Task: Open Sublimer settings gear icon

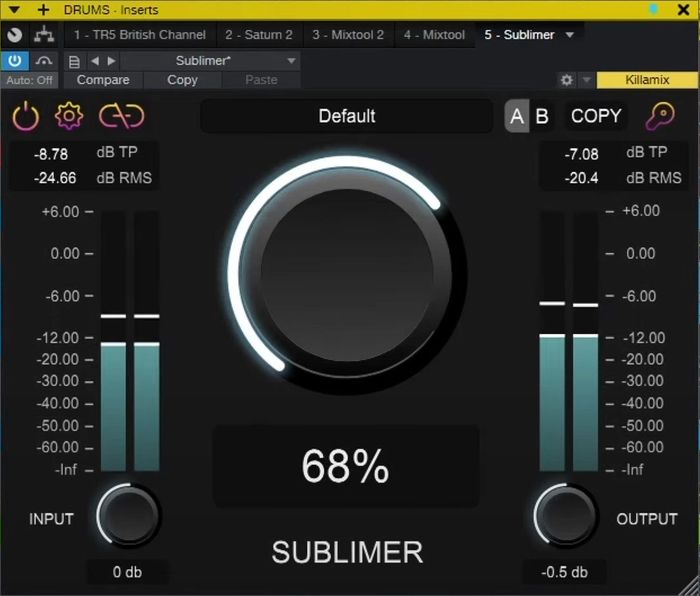Action: 69,116
